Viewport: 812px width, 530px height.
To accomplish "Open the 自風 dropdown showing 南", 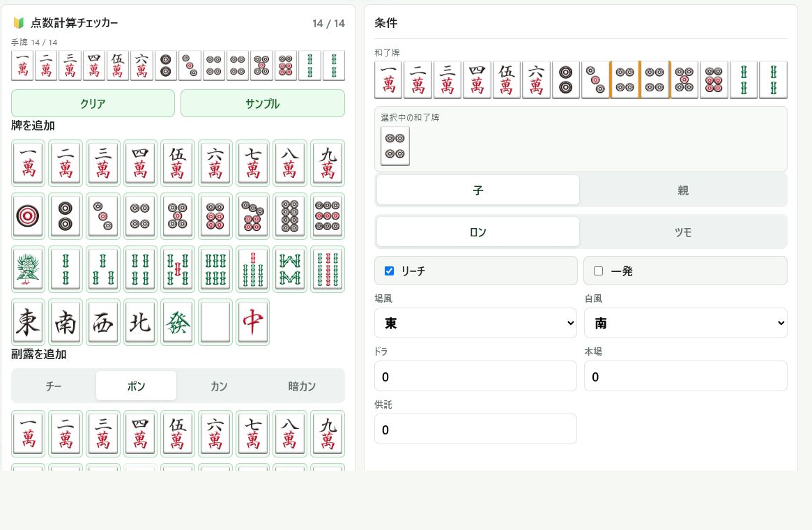I will [x=686, y=323].
